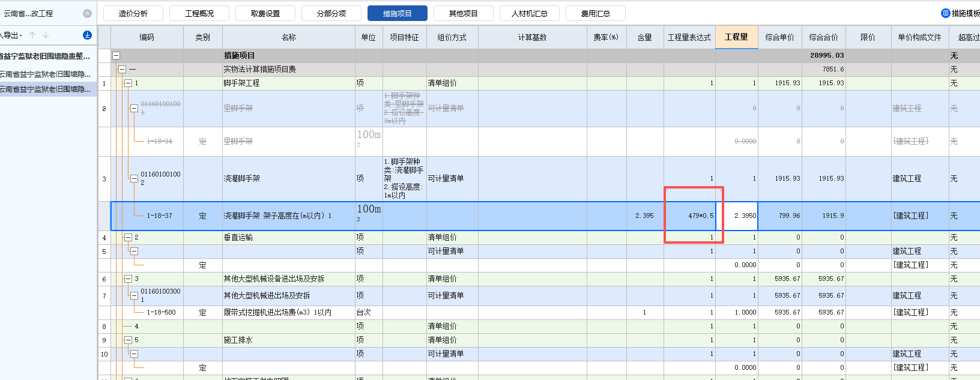Collapse the 实物法计算措施项目费 row

point(122,69)
